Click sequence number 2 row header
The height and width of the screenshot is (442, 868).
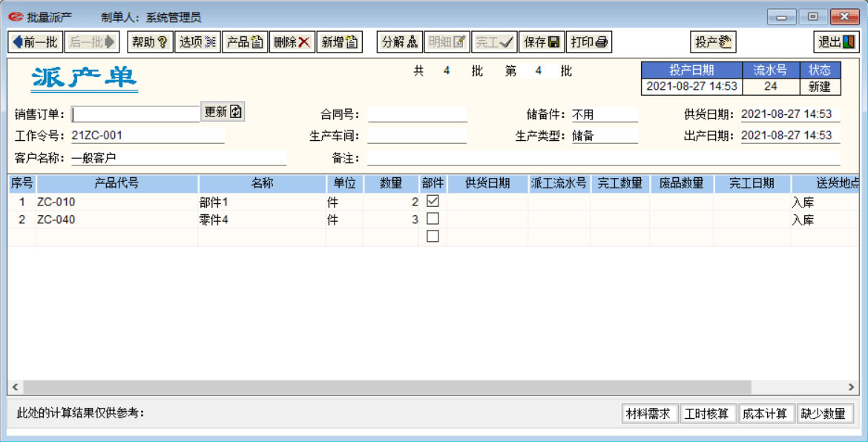pos(22,220)
